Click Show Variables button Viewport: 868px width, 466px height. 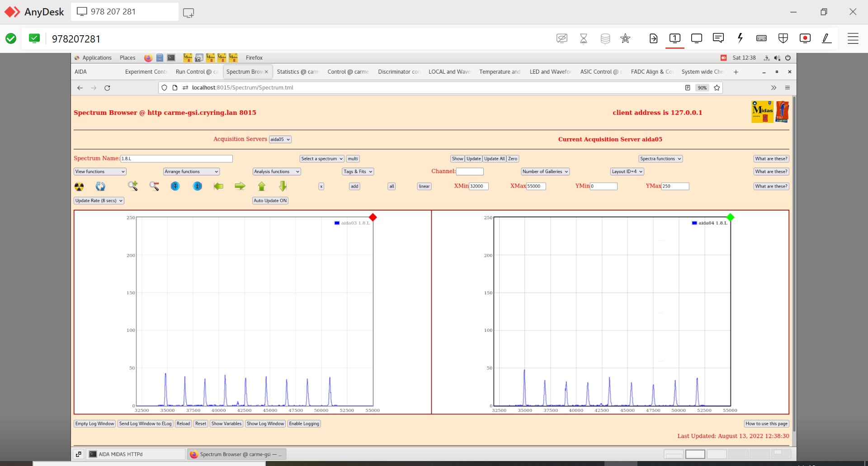coord(226,424)
